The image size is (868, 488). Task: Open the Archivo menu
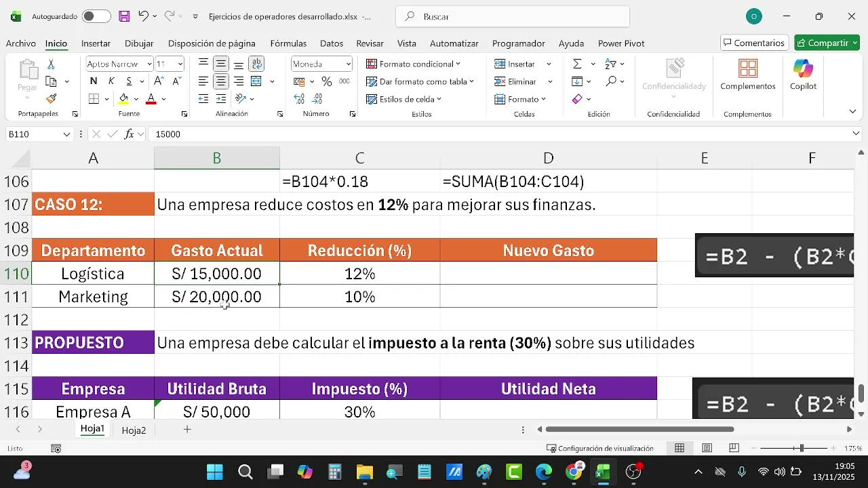[x=21, y=43]
